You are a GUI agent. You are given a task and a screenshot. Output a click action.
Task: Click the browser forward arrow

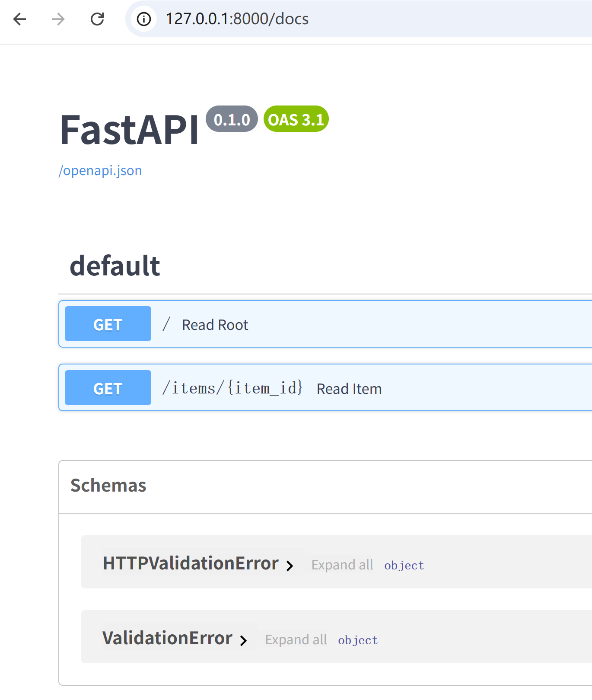(x=58, y=19)
